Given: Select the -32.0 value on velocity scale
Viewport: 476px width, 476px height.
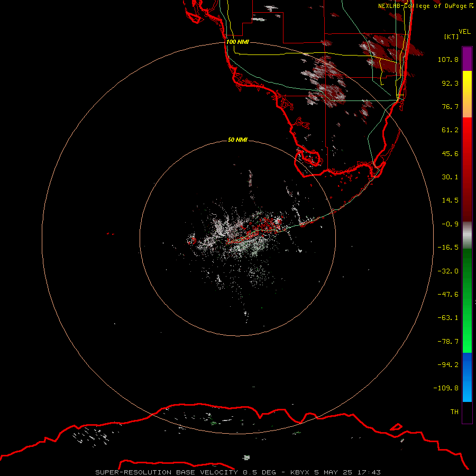Looking at the screenshot, I should coord(448,271).
